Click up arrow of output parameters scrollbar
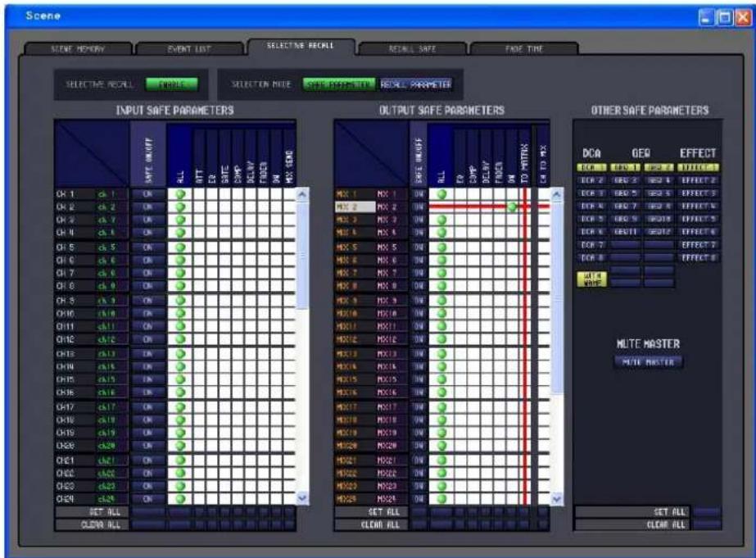The width and height of the screenshot is (756, 558). tap(557, 195)
